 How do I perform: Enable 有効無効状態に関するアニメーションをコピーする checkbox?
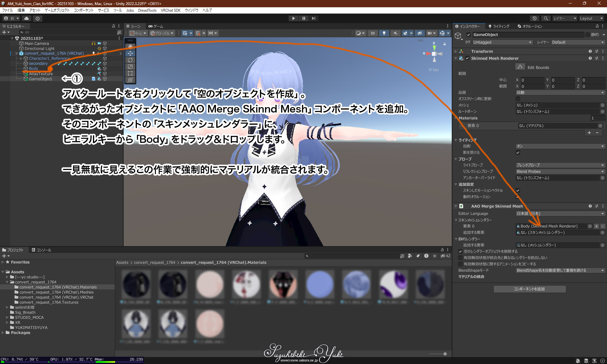coord(460,264)
